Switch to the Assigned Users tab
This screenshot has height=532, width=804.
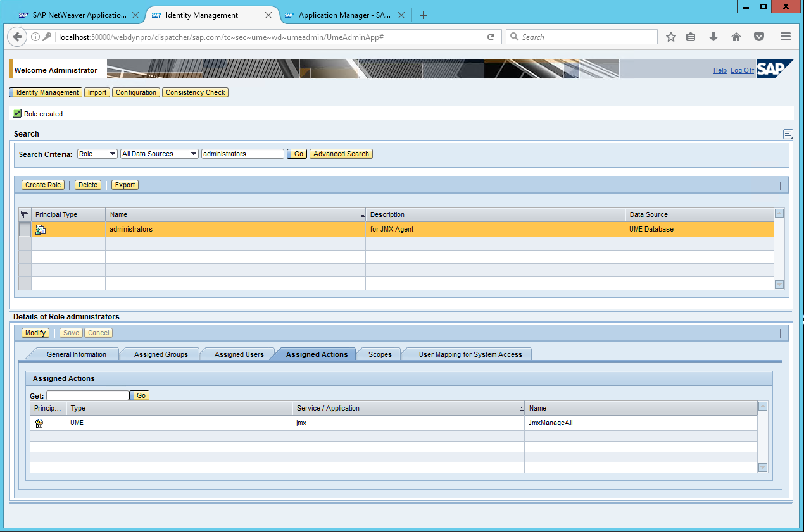point(239,354)
